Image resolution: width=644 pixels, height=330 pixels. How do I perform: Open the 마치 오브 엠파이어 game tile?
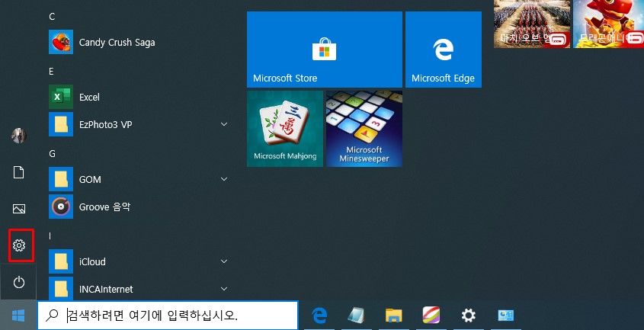click(x=532, y=24)
